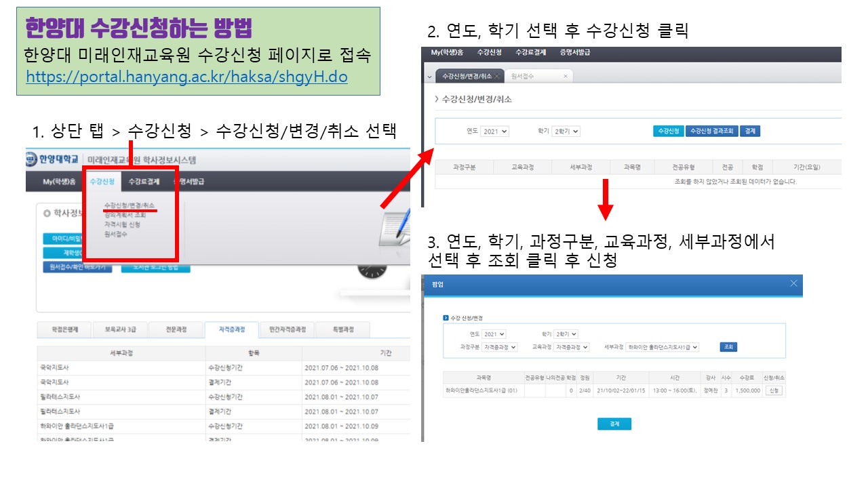This screenshot has height=488, width=868.
Task: Click the blue arrow icon beside 수강 신청/변경
Action: point(446,317)
